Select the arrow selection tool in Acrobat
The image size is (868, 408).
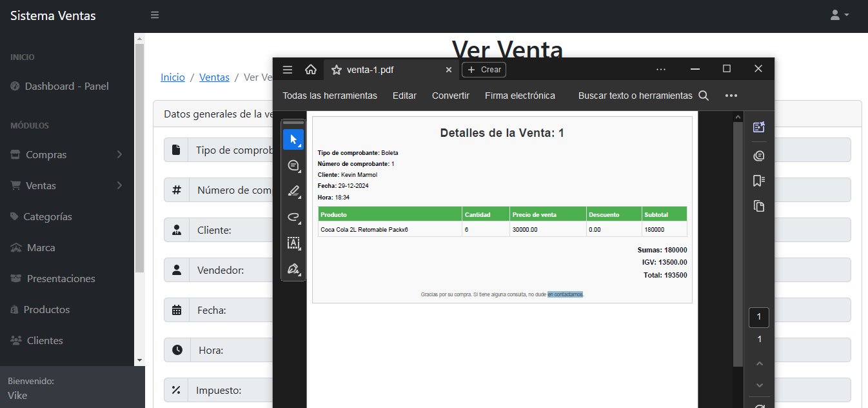293,139
